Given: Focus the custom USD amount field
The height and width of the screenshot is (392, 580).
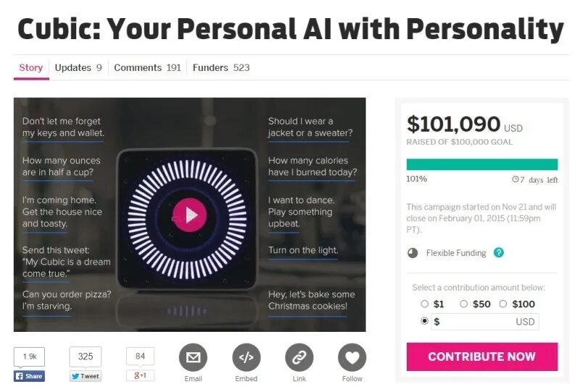Looking at the screenshot, I should [x=485, y=322].
